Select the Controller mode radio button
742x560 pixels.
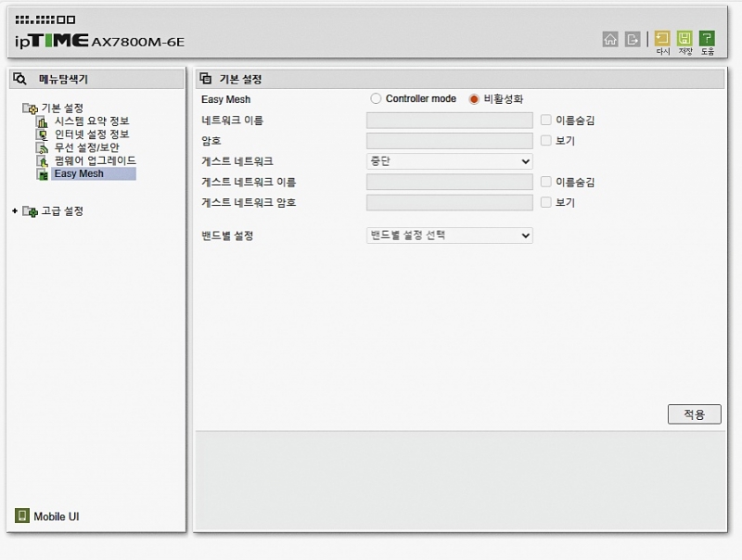376,99
